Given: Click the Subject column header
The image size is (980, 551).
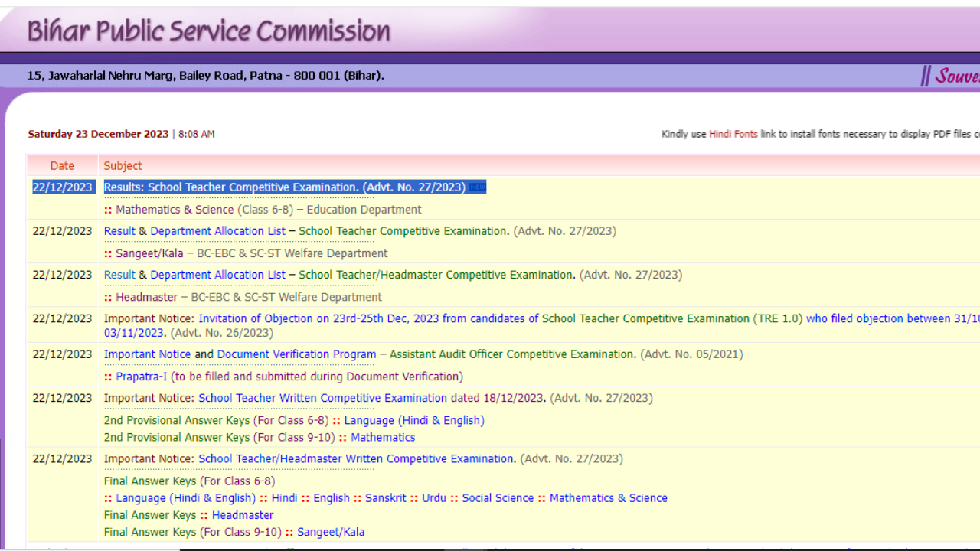Looking at the screenshot, I should 123,165.
